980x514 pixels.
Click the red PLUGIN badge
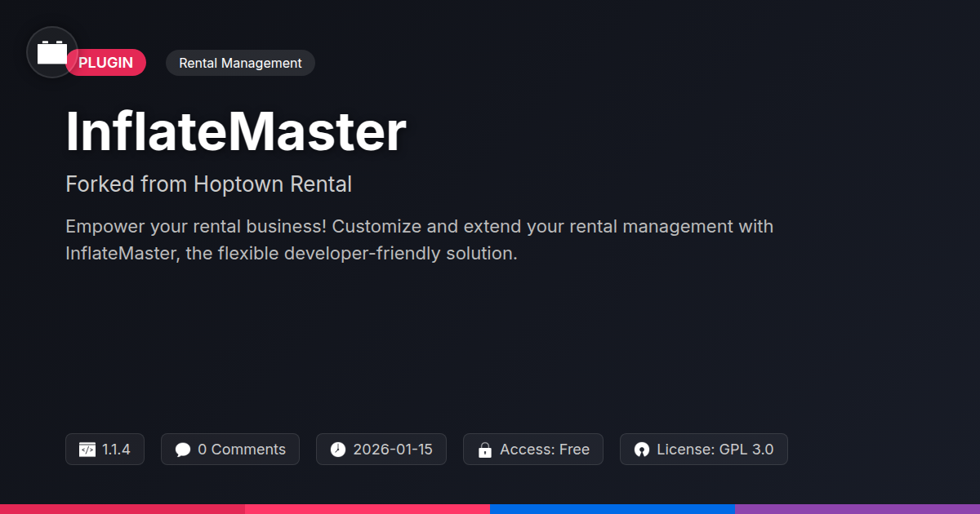coord(106,63)
